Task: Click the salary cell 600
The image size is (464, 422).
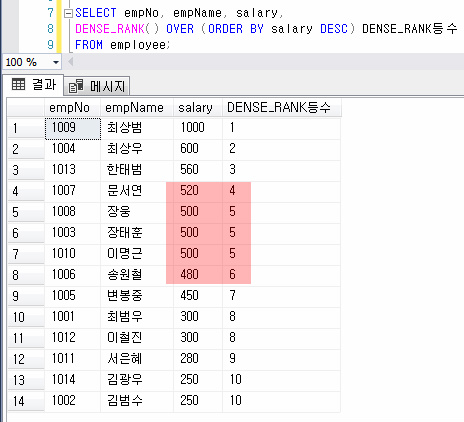Action: coord(198,149)
